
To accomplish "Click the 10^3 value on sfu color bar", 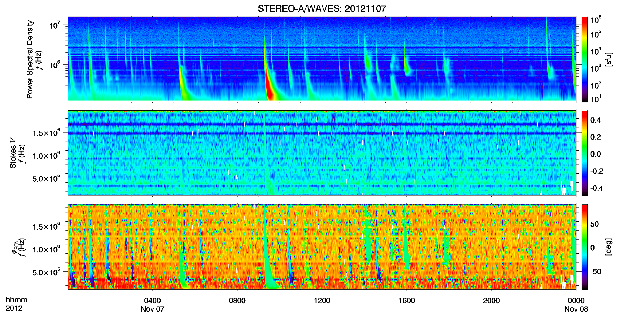I will (x=596, y=68).
